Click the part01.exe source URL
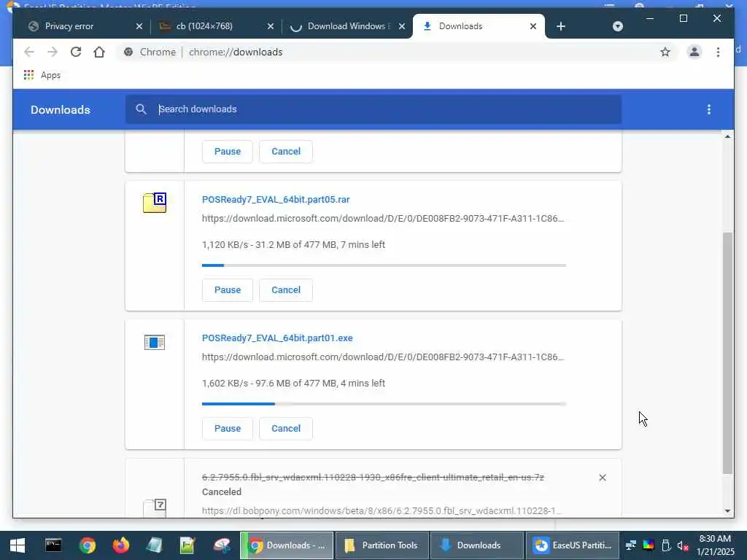Image resolution: width=747 pixels, height=560 pixels. click(383, 357)
